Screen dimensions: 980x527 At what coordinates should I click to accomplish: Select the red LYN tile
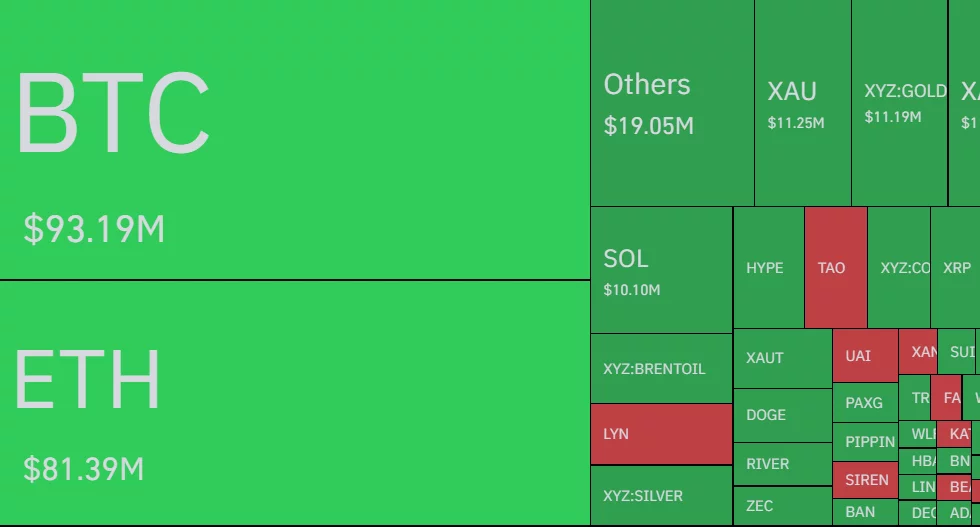[661, 434]
